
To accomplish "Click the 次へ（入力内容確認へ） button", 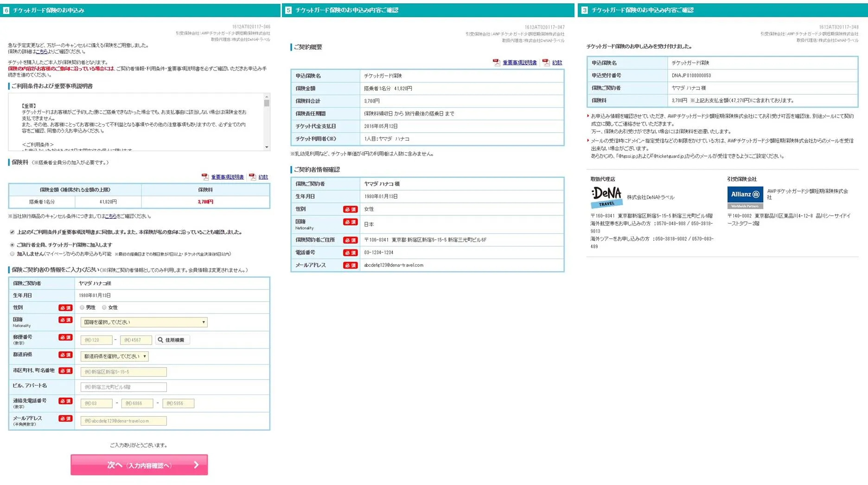I will pyautogui.click(x=139, y=465).
